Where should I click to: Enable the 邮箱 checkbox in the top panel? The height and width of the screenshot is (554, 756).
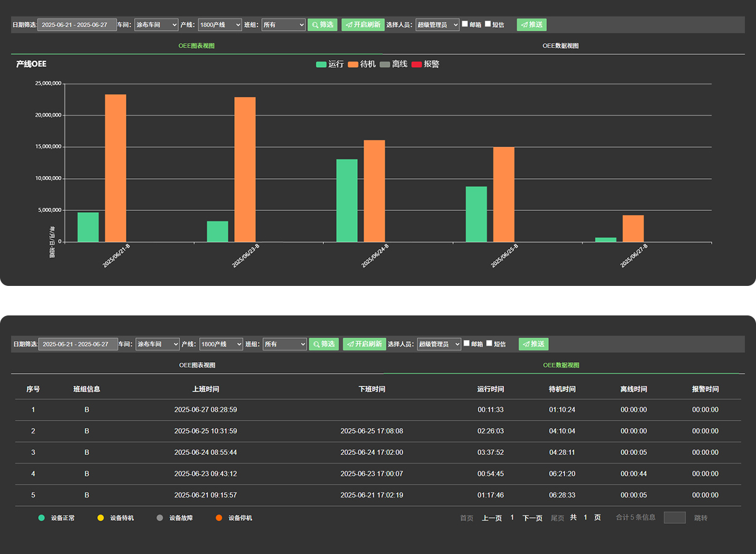[465, 24]
